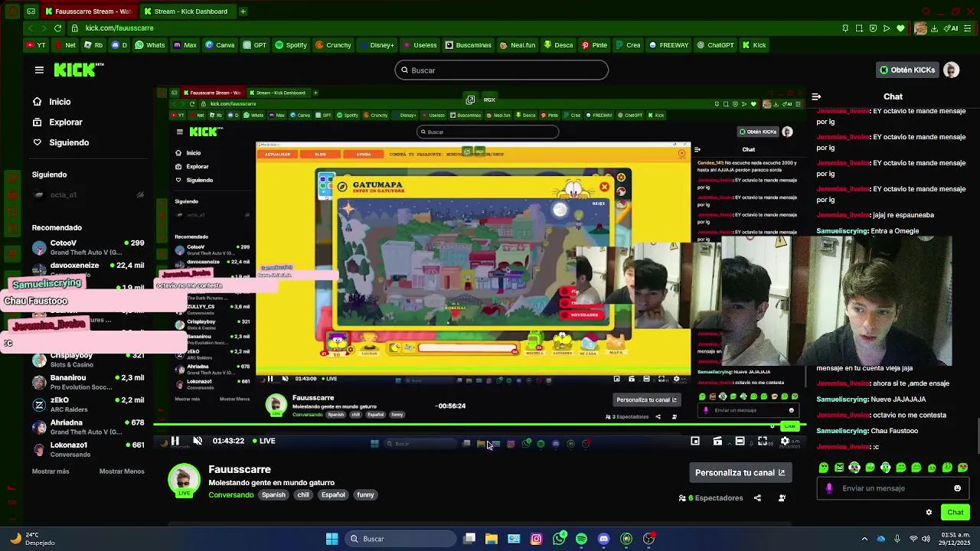The height and width of the screenshot is (551, 980).
Task: Open Spotify from the taskbar
Action: [x=581, y=539]
